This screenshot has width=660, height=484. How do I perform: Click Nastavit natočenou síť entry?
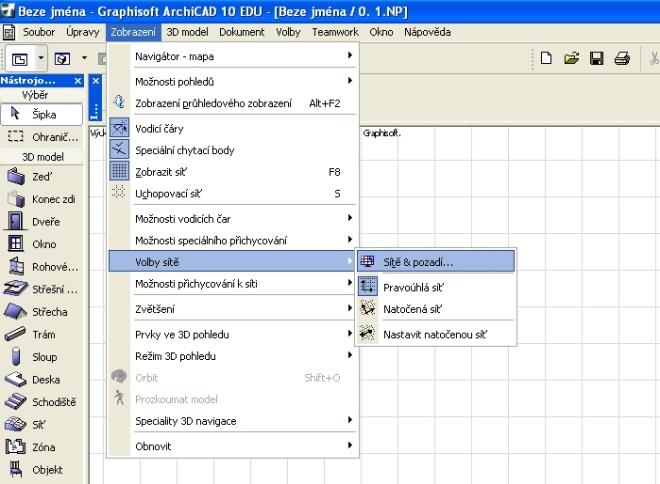click(436, 335)
